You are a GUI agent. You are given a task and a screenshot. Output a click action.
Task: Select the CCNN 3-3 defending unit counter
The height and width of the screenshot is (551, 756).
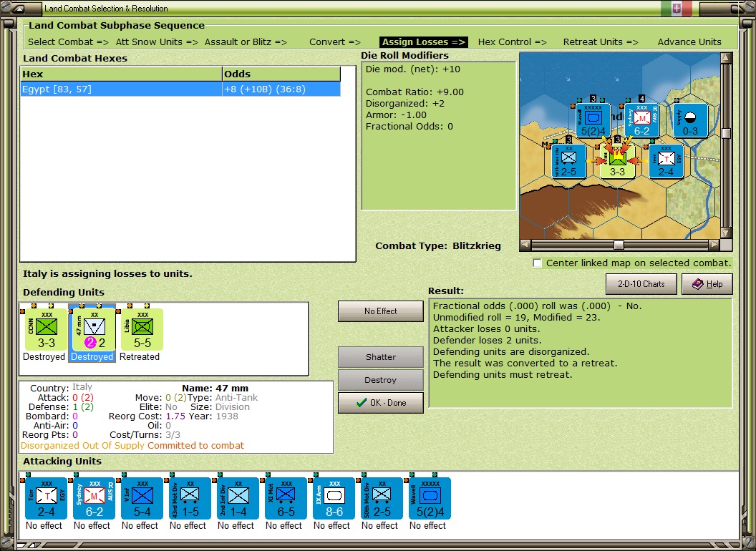tap(47, 330)
